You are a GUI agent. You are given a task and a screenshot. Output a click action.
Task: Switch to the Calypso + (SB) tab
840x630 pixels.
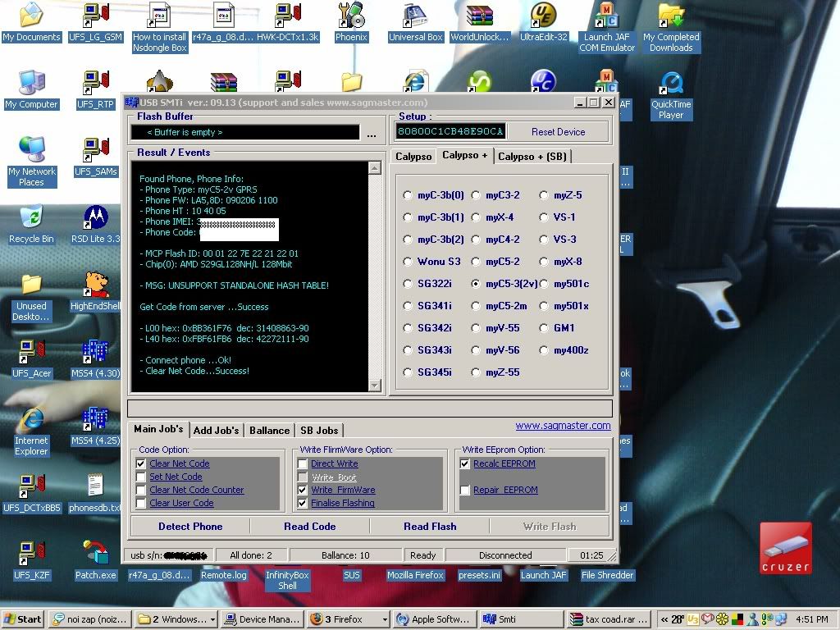pyautogui.click(x=532, y=157)
